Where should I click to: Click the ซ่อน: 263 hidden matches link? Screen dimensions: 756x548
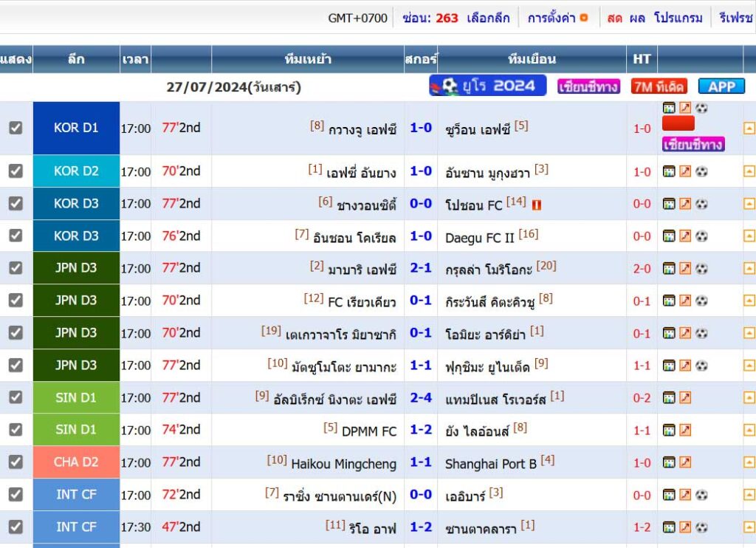click(430, 18)
